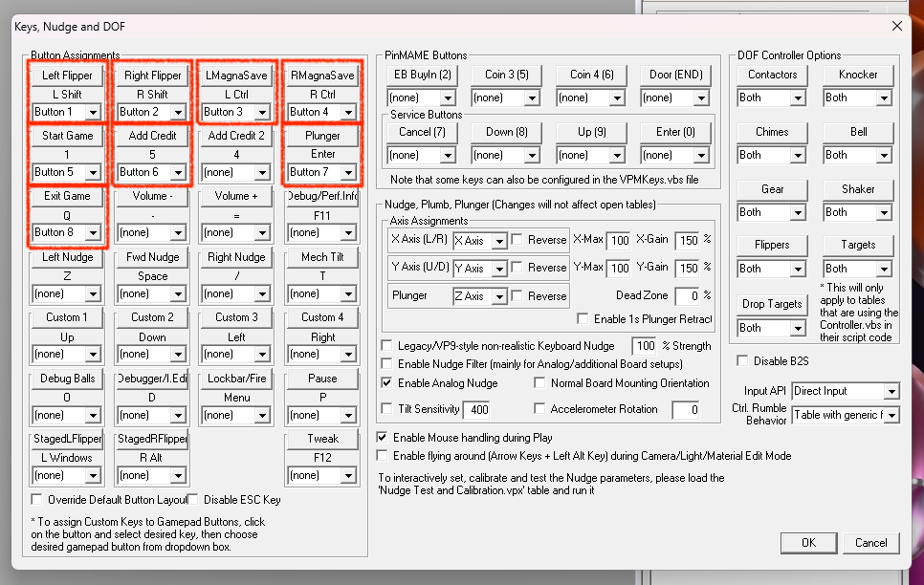This screenshot has width=924, height=585.
Task: Click the Plunger key assignment button
Action: (322, 136)
